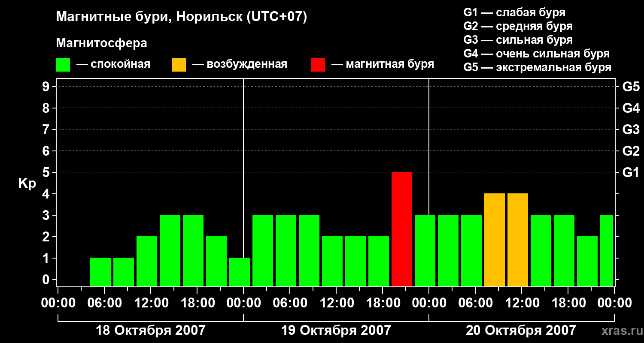The width and height of the screenshot is (644, 343).
Task: Click the xras.ru watermark link
Action: [x=620, y=330]
